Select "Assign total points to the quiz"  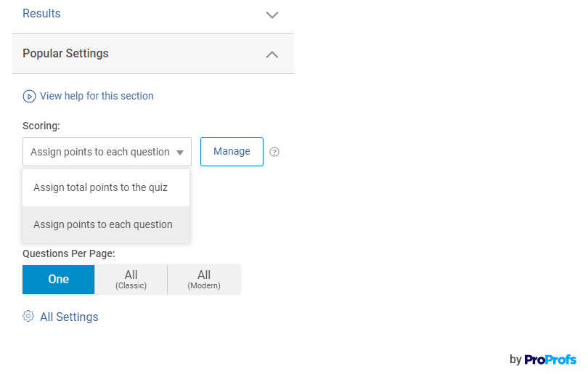coord(100,187)
